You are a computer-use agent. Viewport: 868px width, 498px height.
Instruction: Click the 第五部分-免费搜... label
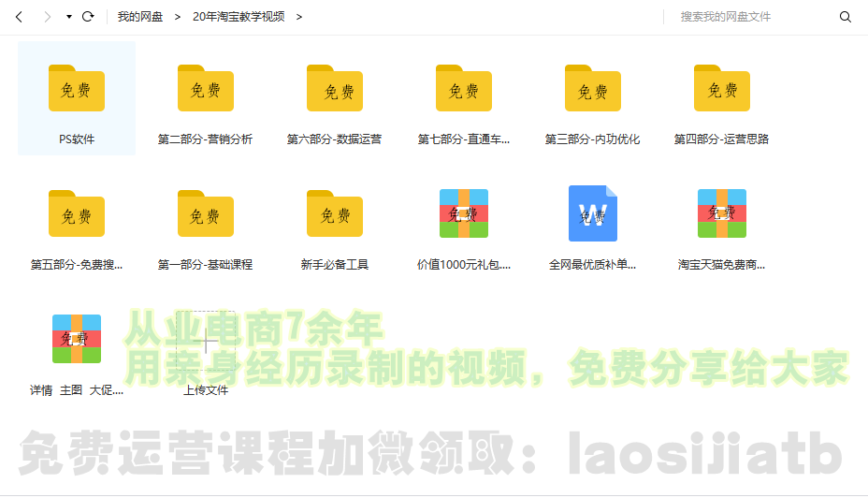[x=77, y=265]
